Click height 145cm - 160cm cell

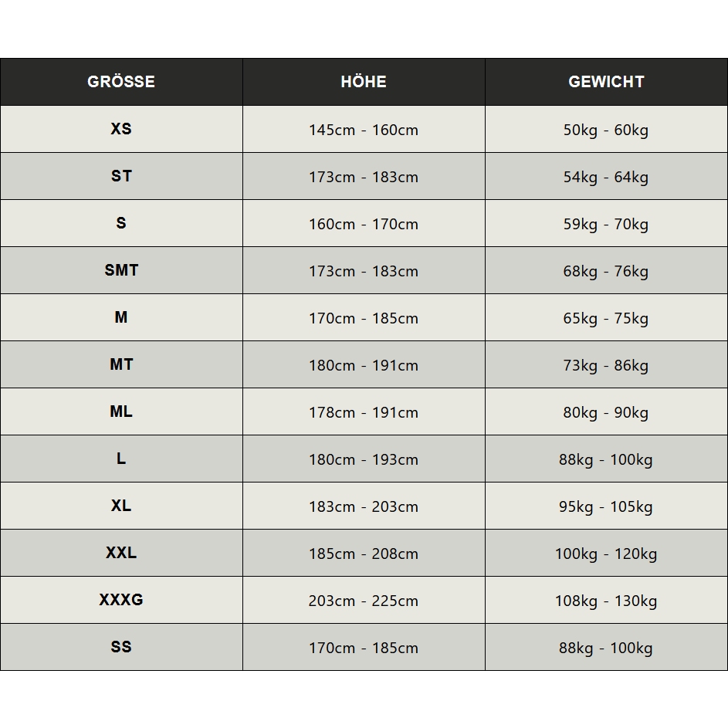pyautogui.click(x=364, y=129)
